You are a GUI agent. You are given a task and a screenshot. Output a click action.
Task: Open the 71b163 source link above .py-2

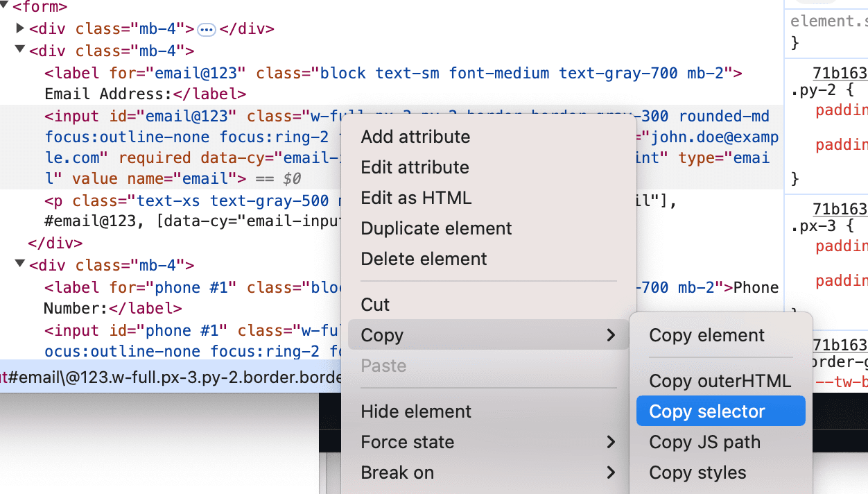click(x=840, y=73)
